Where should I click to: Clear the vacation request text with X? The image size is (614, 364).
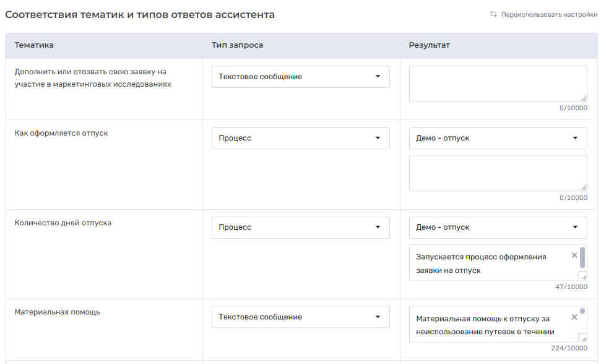click(574, 255)
